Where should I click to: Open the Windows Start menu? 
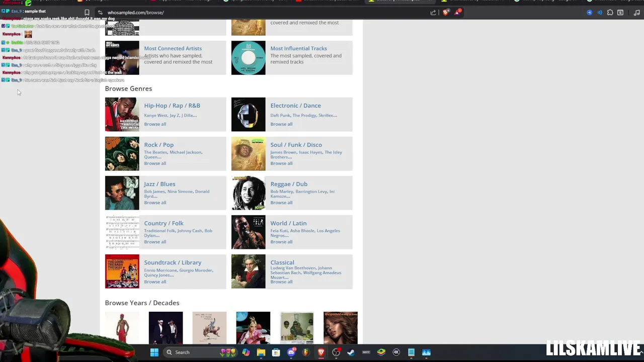point(154,352)
